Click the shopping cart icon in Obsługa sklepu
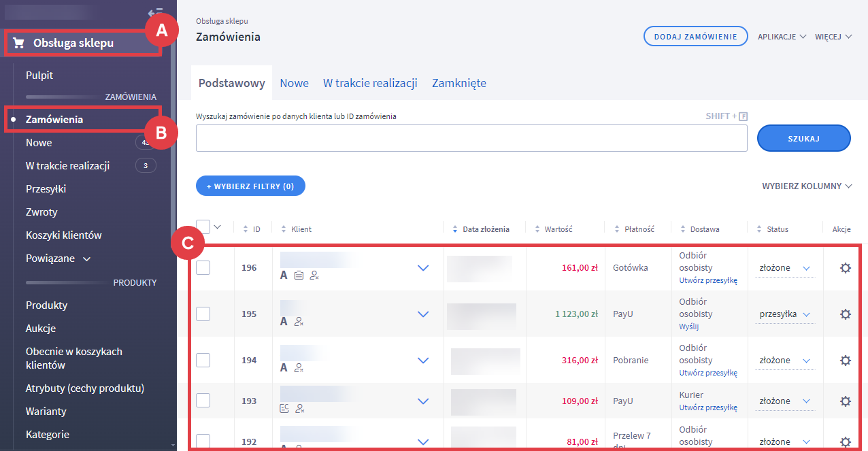The image size is (868, 451). [18, 44]
